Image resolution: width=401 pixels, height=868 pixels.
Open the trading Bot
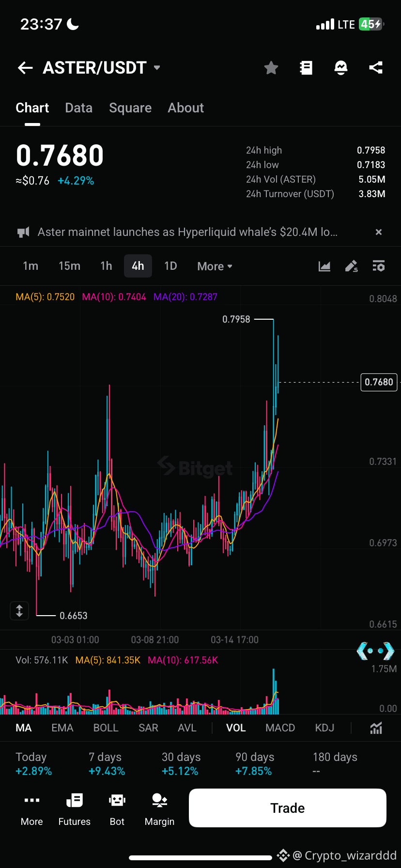point(117,809)
